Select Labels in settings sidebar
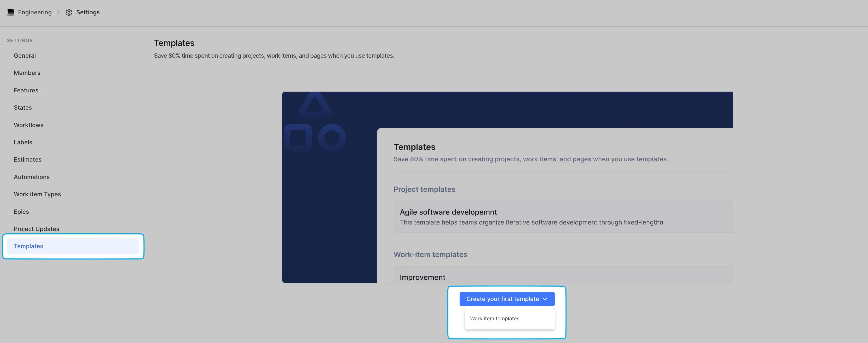This screenshot has height=343, width=868. click(23, 142)
